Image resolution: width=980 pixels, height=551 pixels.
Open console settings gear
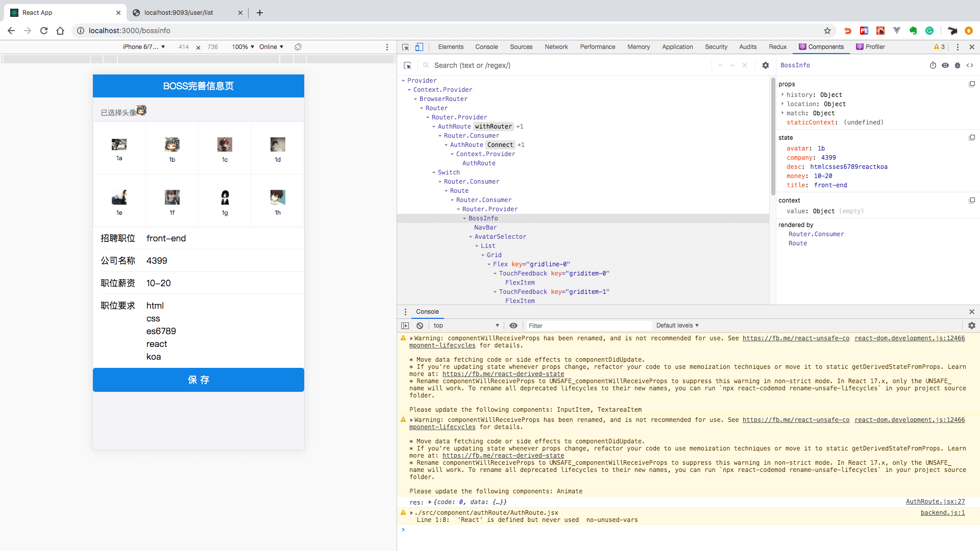click(972, 325)
